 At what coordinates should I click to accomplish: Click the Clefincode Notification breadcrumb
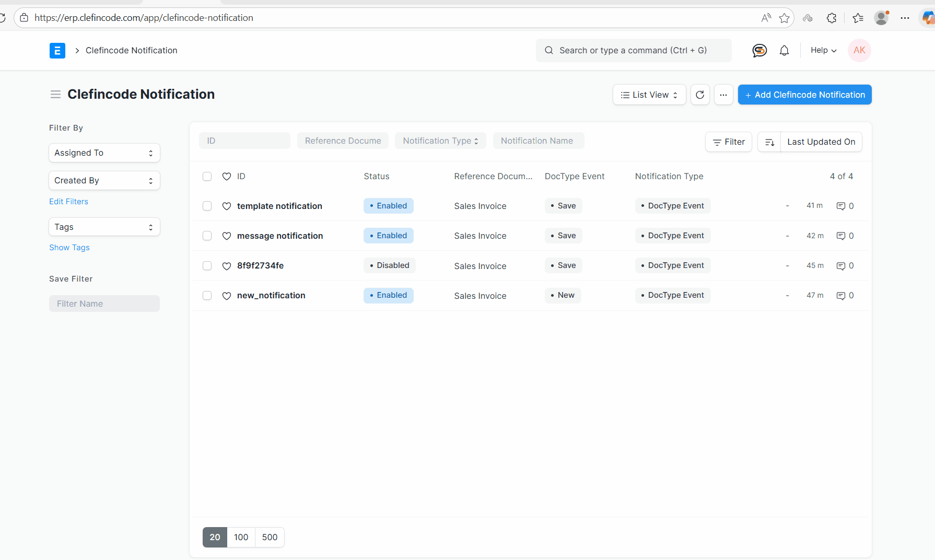coord(131,50)
